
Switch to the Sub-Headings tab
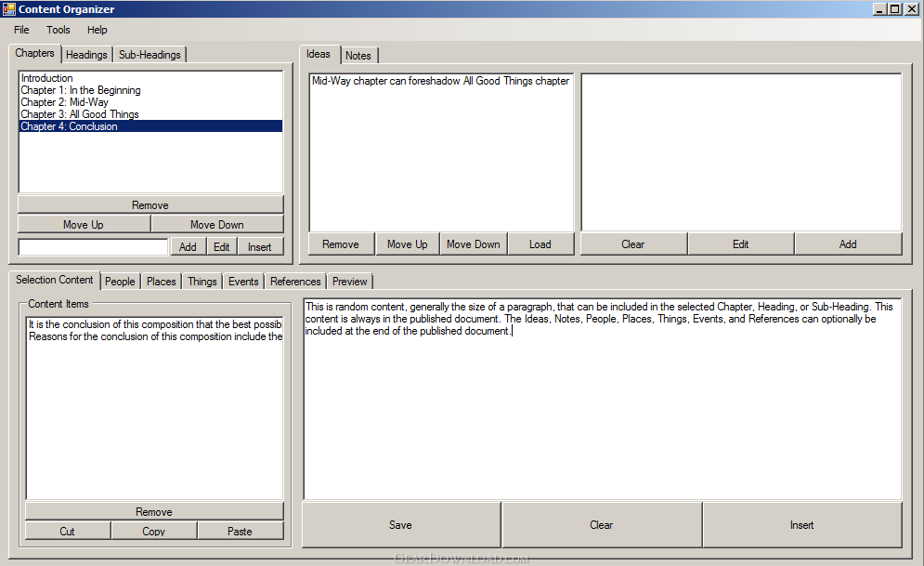pyautogui.click(x=150, y=55)
